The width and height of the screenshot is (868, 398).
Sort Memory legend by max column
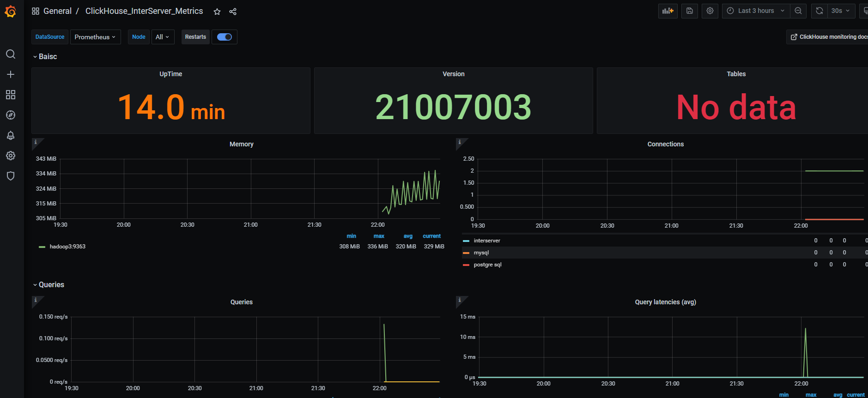pos(379,236)
